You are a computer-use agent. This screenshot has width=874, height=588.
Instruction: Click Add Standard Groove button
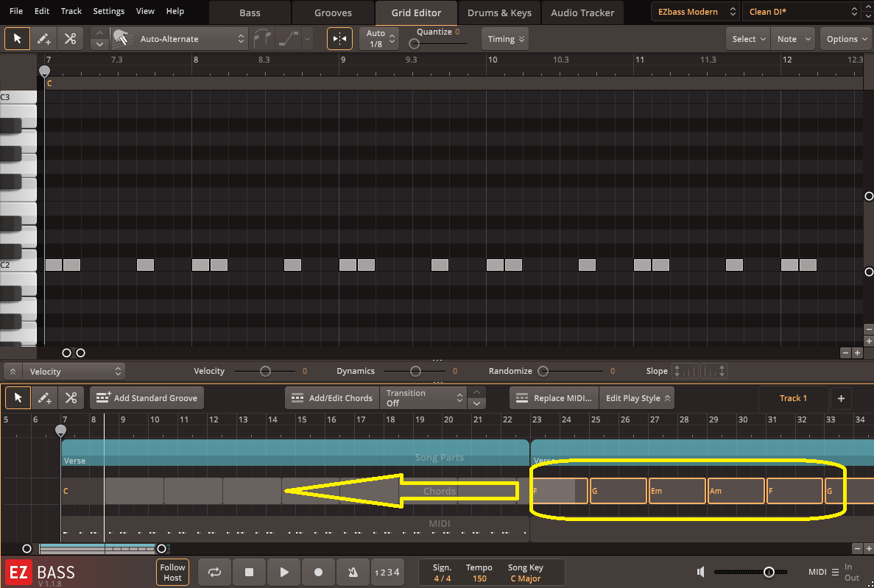tap(147, 398)
